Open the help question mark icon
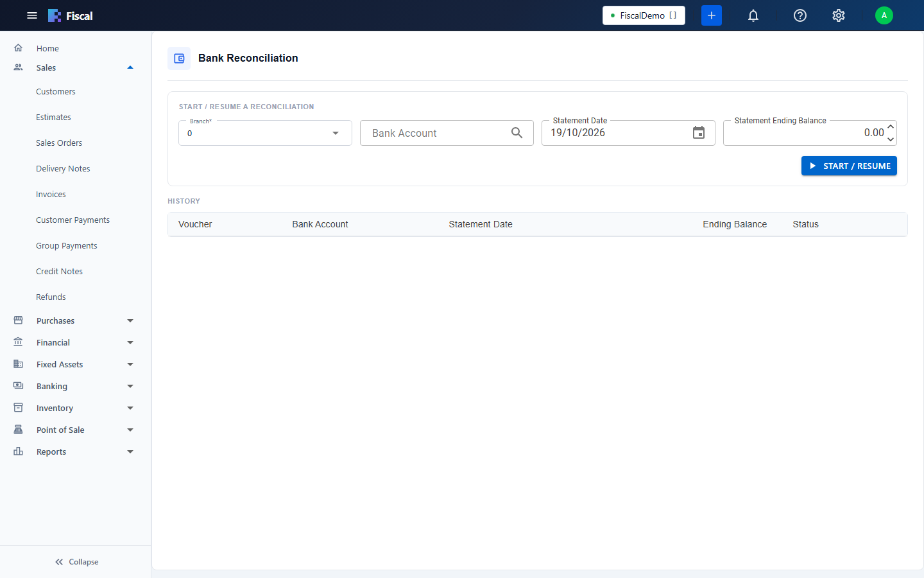This screenshot has height=578, width=924. 800,15
